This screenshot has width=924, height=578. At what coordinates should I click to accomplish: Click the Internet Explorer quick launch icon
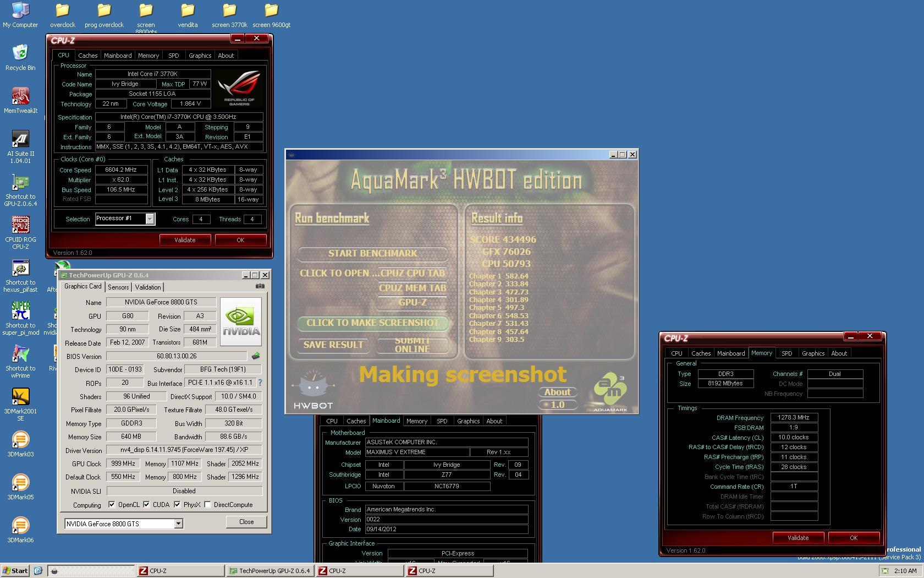point(38,571)
